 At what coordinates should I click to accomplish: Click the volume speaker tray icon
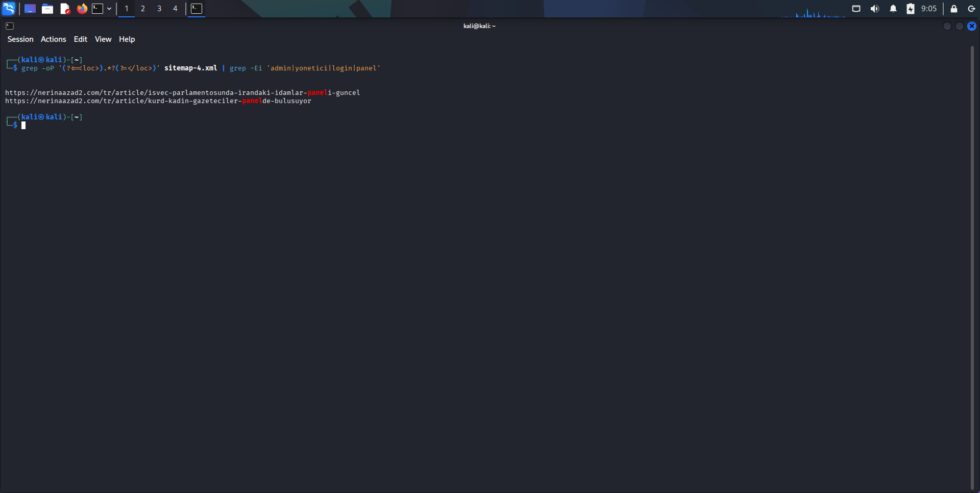pos(875,9)
